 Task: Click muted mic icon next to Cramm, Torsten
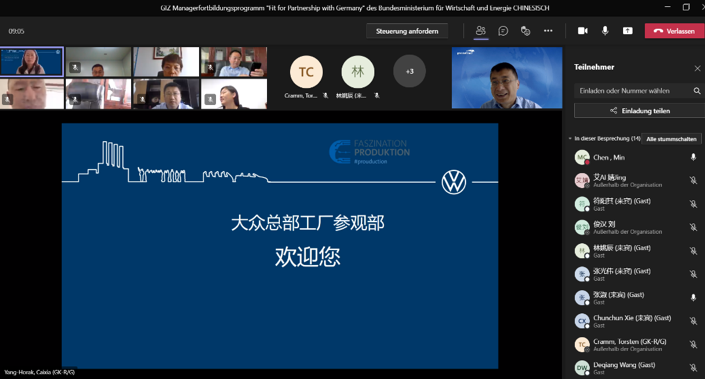pos(693,344)
